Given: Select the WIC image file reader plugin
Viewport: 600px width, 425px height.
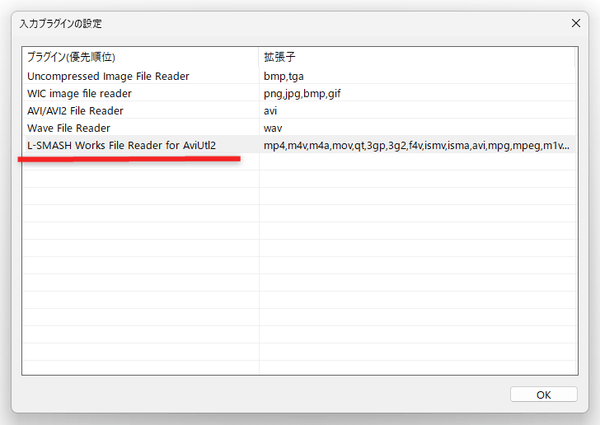Looking at the screenshot, I should click(x=93, y=93).
